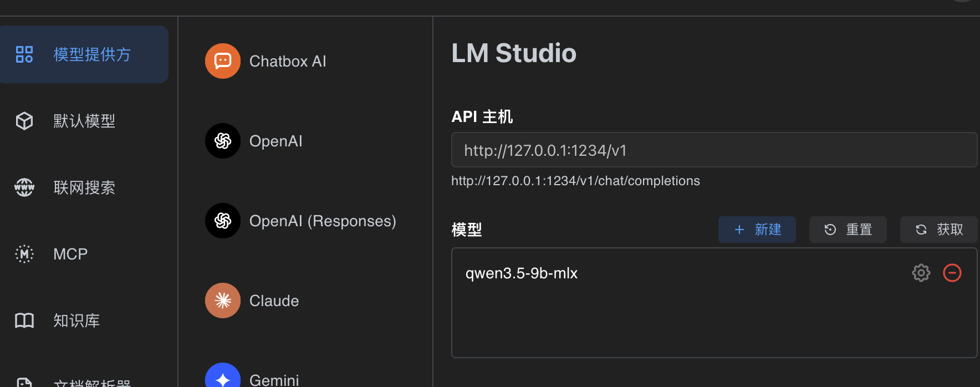The width and height of the screenshot is (980, 387).
Task: Click the MCP dotted-circle icon
Action: [x=24, y=254]
